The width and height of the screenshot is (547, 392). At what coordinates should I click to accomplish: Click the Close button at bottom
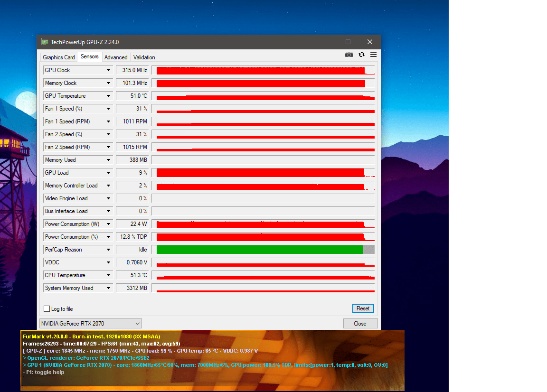[360, 323]
